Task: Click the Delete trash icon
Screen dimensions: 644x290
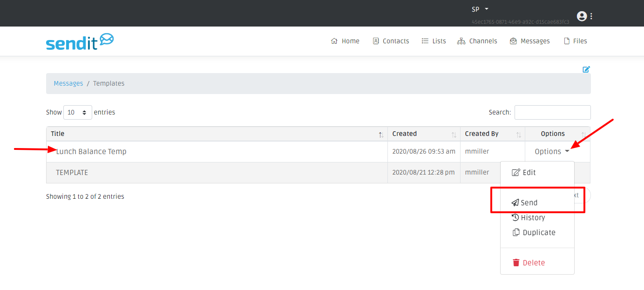Action: point(516,263)
